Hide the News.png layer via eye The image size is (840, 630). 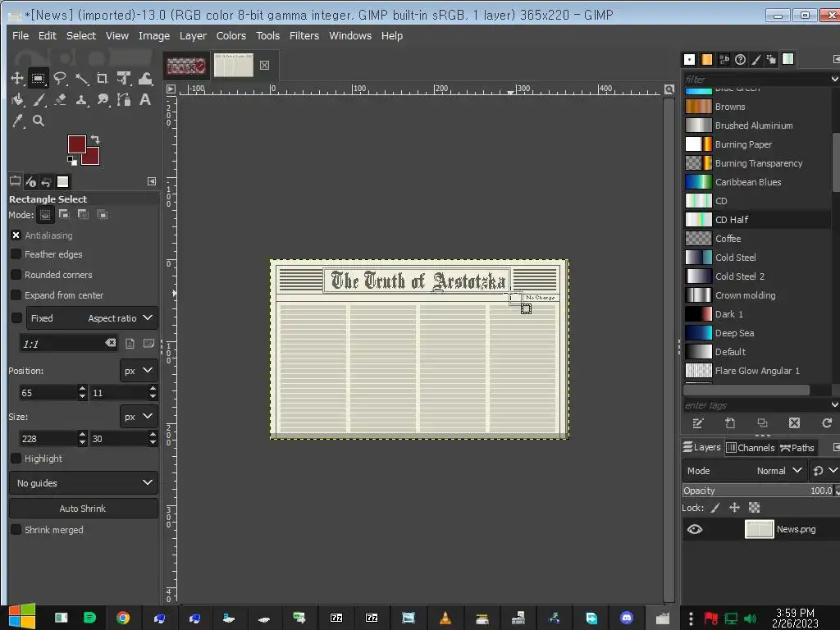tap(695, 529)
